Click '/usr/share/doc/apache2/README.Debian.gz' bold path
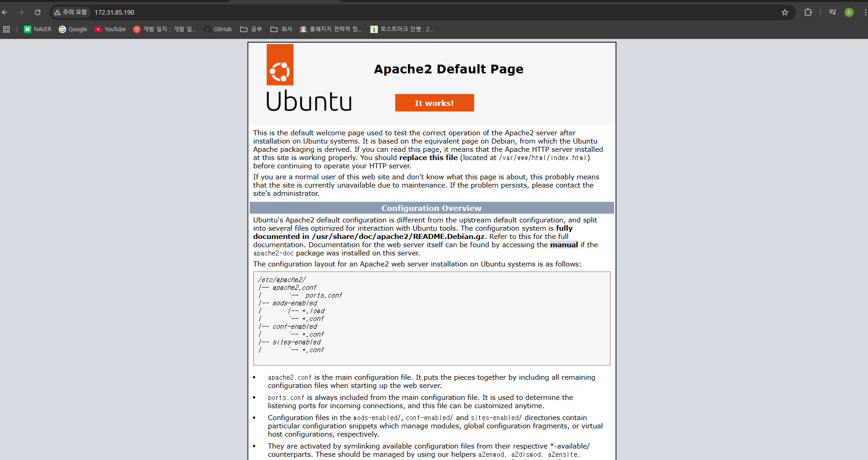 pos(398,237)
